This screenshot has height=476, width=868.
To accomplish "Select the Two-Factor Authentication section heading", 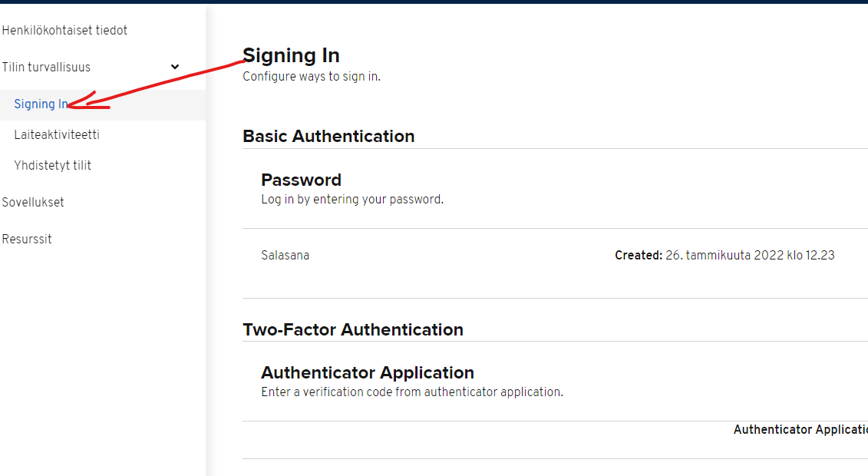I will tap(353, 330).
